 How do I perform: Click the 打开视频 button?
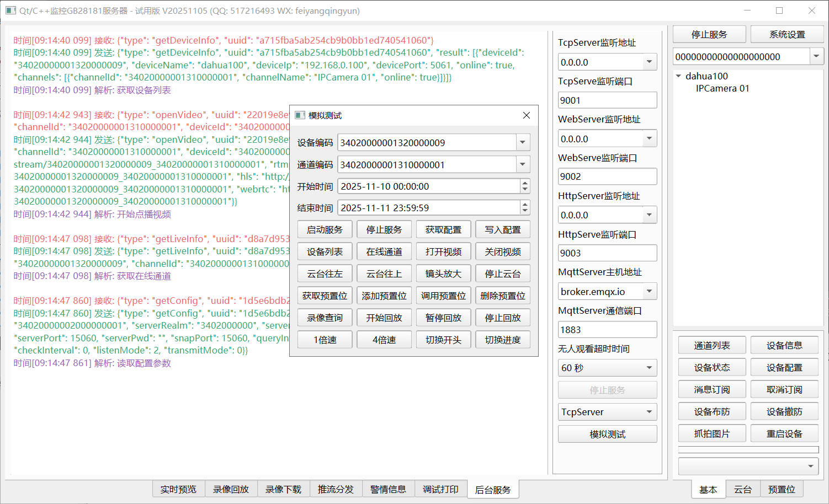coord(443,251)
